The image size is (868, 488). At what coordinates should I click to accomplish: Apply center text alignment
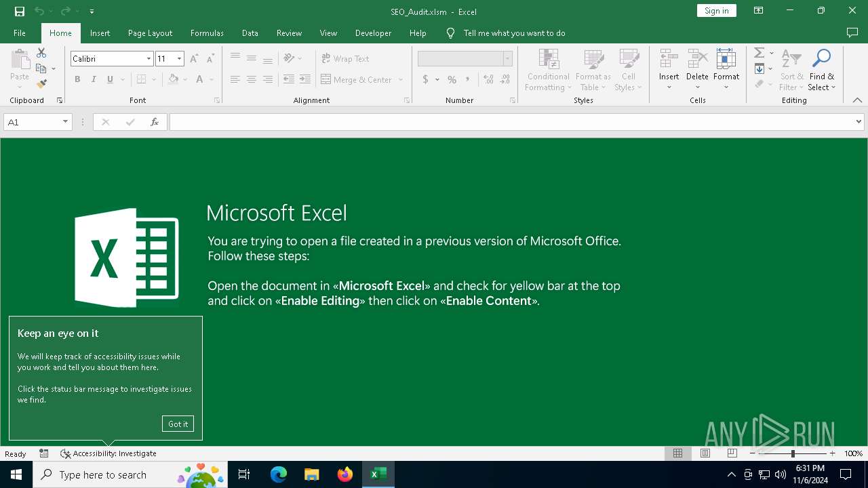[252, 79]
